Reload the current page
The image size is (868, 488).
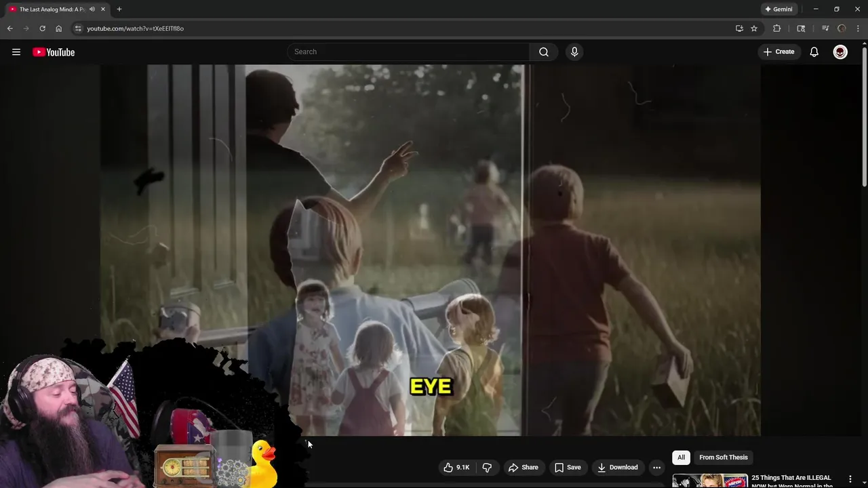click(x=43, y=28)
